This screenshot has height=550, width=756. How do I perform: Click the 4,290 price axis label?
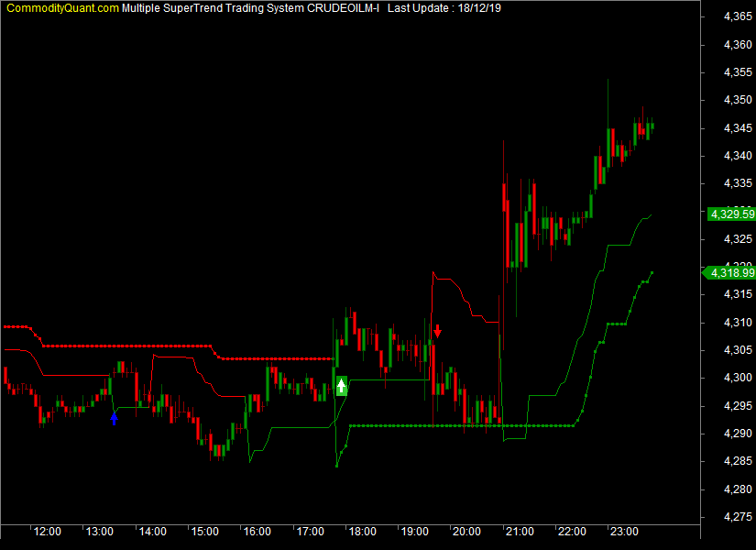click(738, 434)
